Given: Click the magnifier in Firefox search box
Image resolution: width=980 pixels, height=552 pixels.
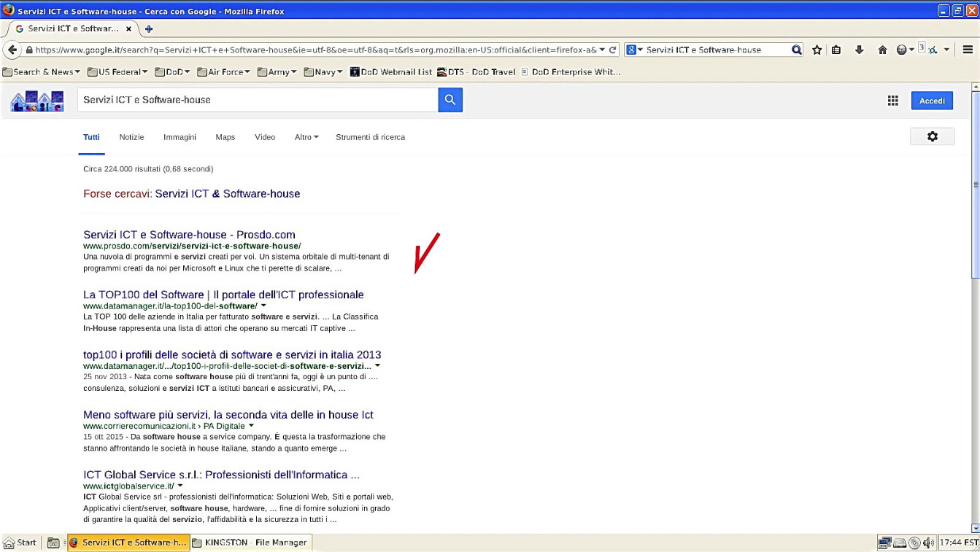Looking at the screenshot, I should [797, 50].
